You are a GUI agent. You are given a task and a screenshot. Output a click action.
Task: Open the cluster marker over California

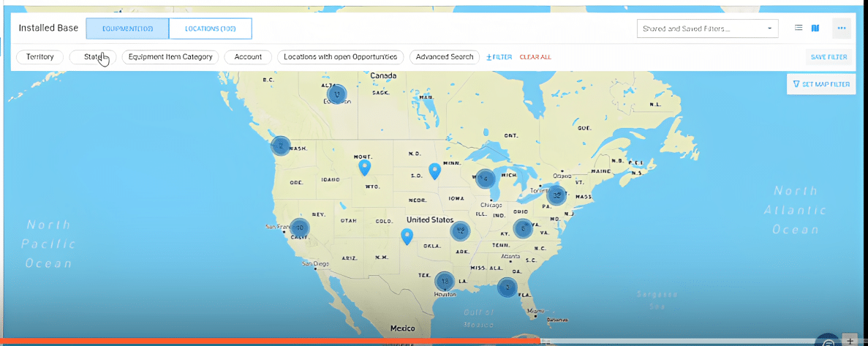pos(299,228)
